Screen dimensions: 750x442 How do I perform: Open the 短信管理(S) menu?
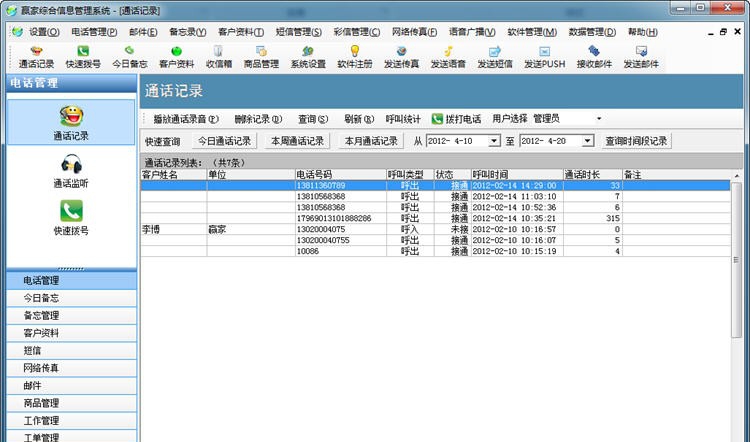click(298, 32)
